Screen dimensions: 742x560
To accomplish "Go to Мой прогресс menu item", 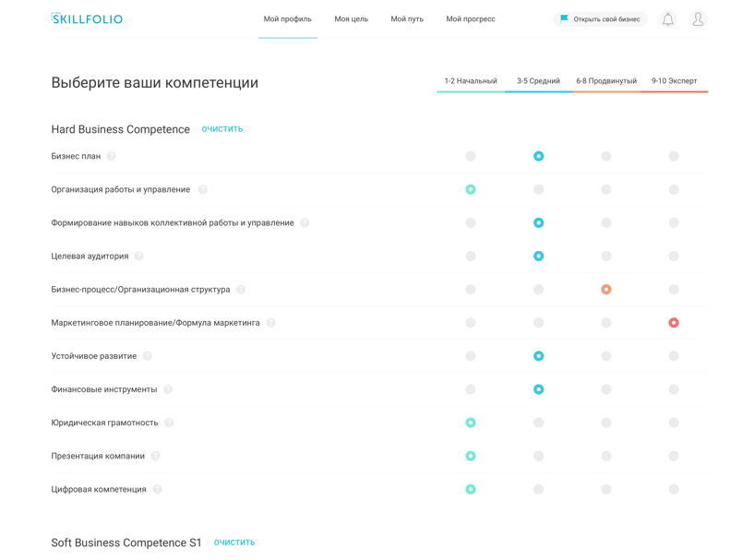I will [x=471, y=19].
